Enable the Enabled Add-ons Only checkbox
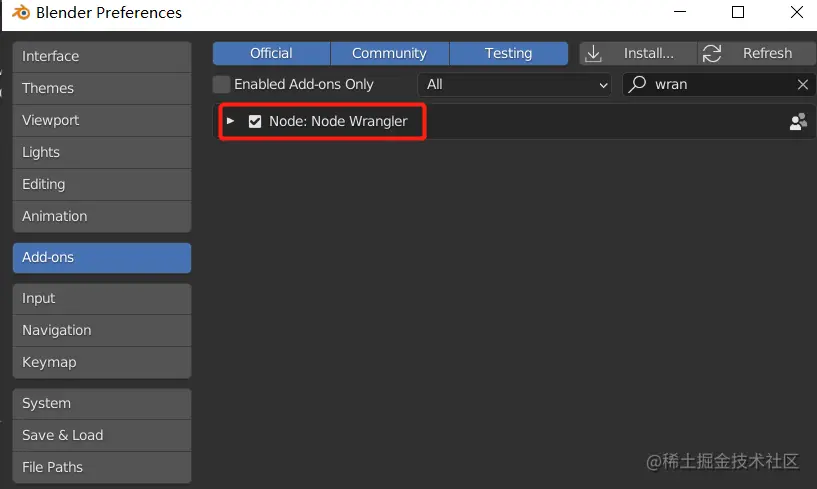The height and width of the screenshot is (489, 817). [x=221, y=84]
